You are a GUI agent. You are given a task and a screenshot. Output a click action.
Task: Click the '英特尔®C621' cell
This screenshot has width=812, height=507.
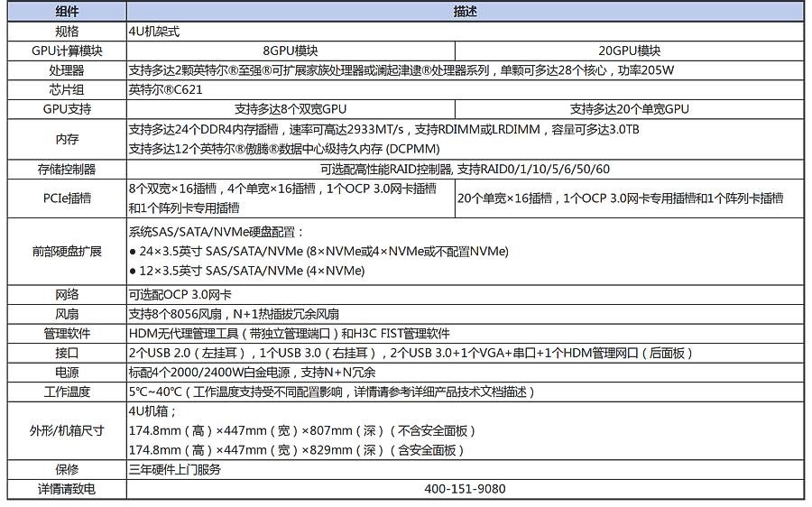[166, 89]
